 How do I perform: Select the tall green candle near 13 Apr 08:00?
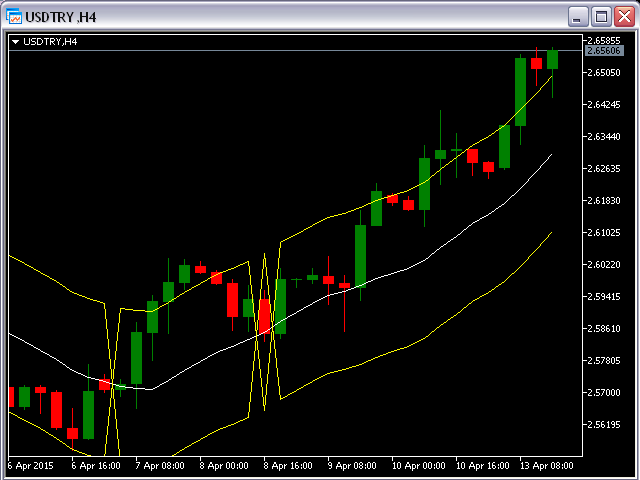tap(520, 92)
